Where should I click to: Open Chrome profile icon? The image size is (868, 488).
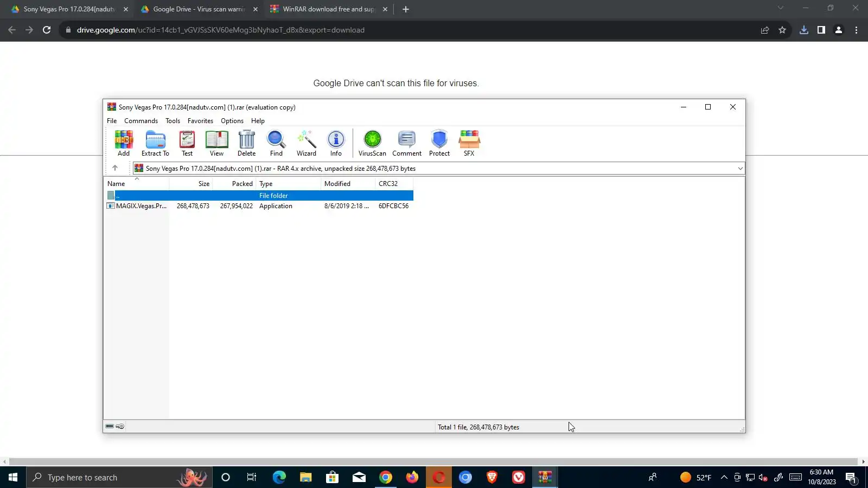tap(839, 30)
